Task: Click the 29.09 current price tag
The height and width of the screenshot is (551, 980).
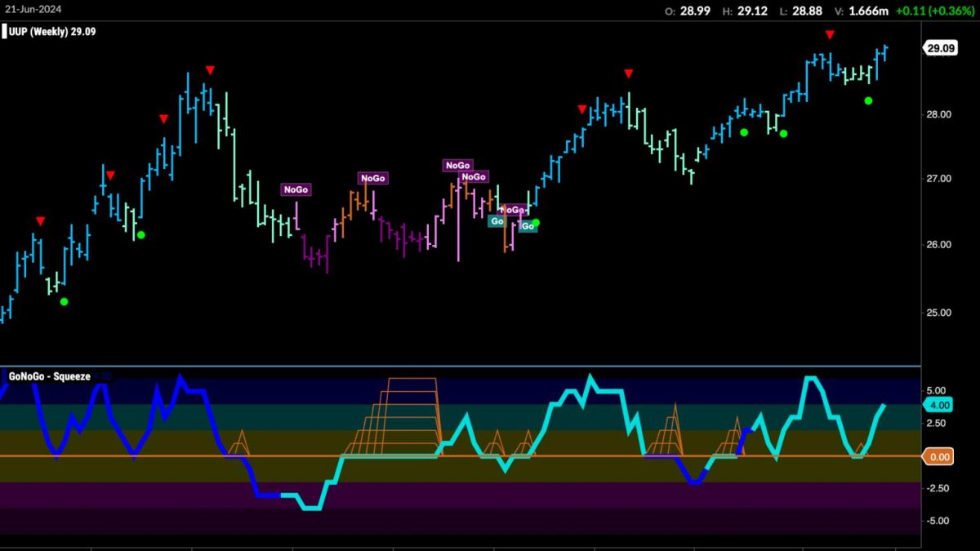Action: [939, 49]
